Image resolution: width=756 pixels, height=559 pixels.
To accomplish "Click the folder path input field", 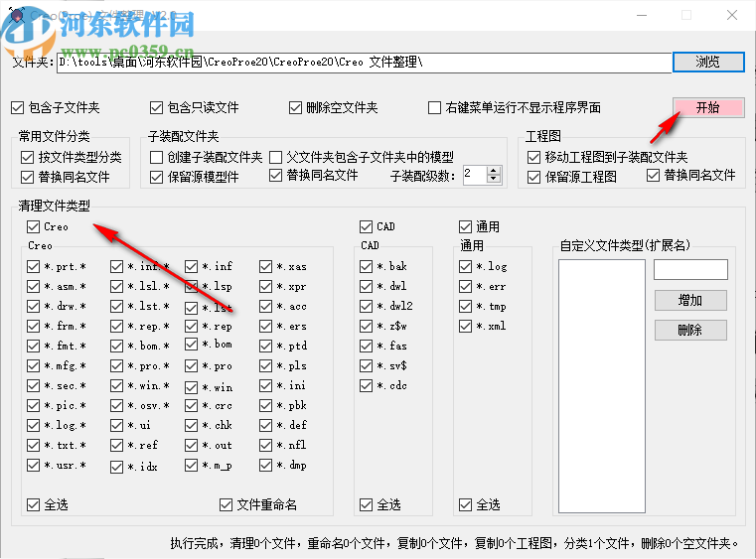I will point(364,63).
